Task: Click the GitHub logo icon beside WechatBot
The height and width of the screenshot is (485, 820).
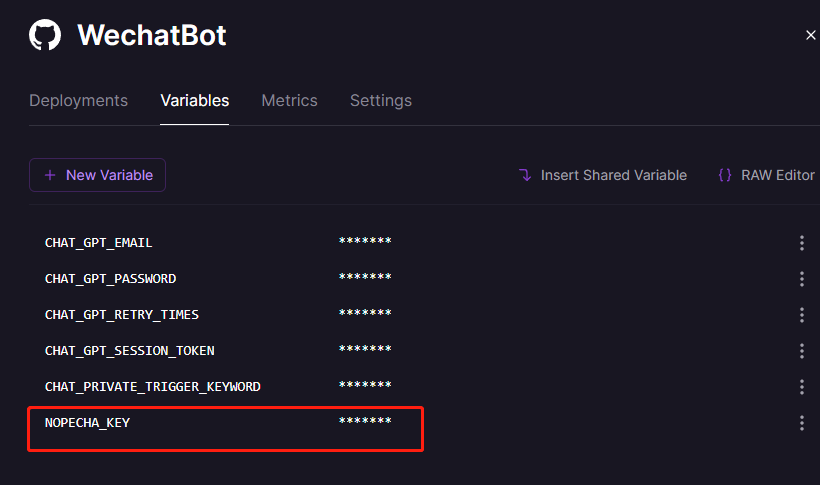Action: point(45,35)
